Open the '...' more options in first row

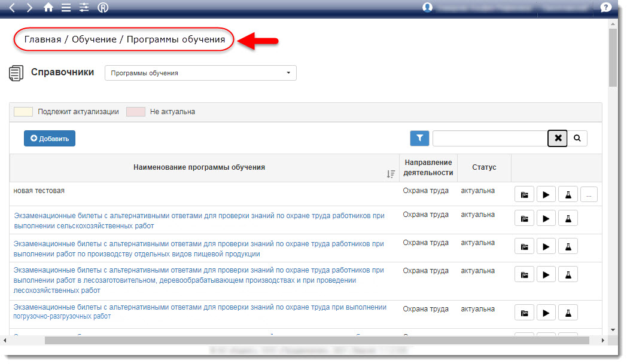coord(589,194)
